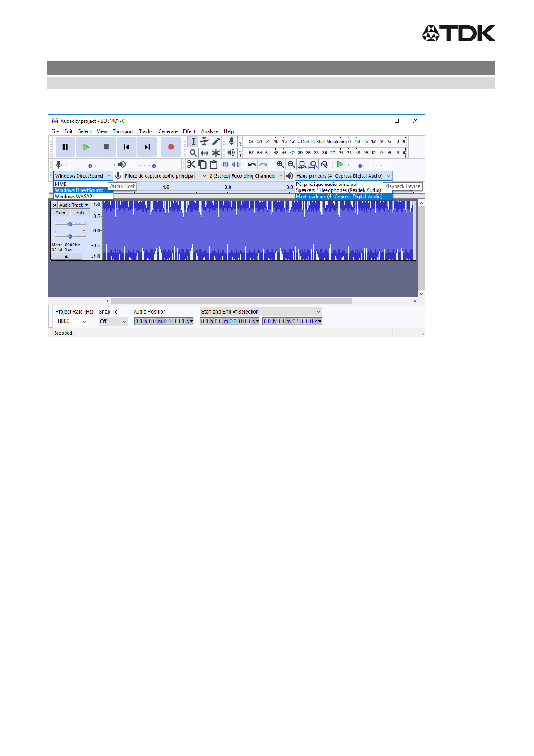Choose Windows WASAPI from the host list
This screenshot has height=756, width=534.
tap(83, 197)
